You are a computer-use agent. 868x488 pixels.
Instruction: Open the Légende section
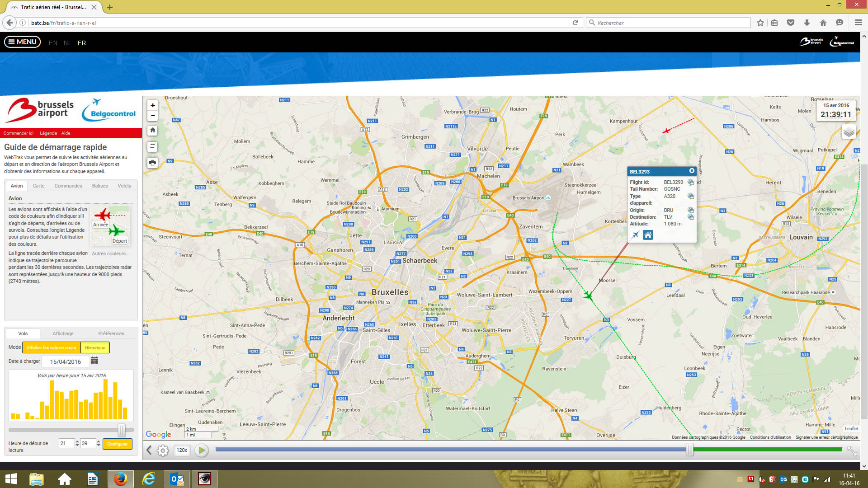(48, 133)
